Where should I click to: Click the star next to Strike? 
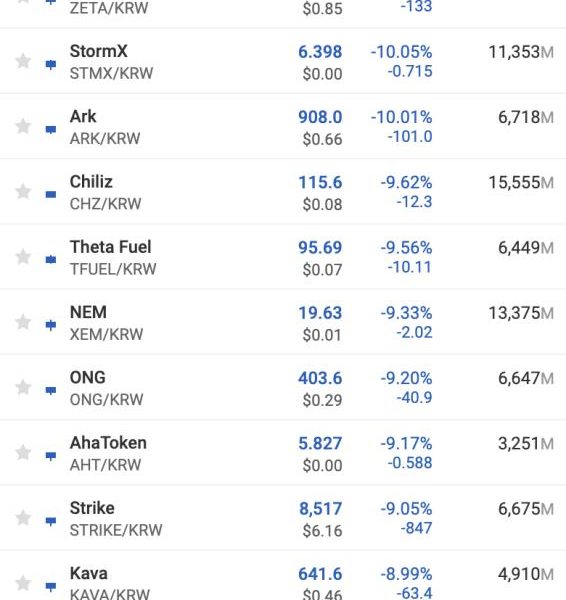click(x=23, y=518)
